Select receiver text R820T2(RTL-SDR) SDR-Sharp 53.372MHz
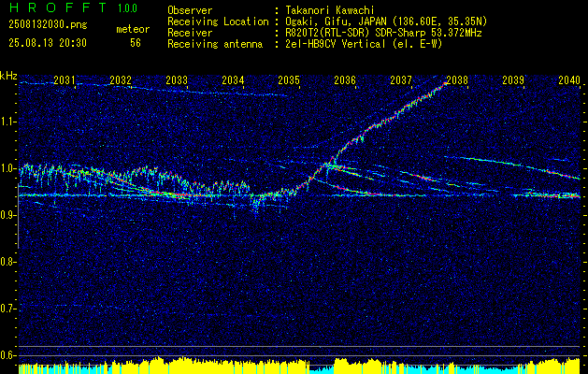Image resolution: width=588 pixels, height=374 pixels. click(x=383, y=33)
